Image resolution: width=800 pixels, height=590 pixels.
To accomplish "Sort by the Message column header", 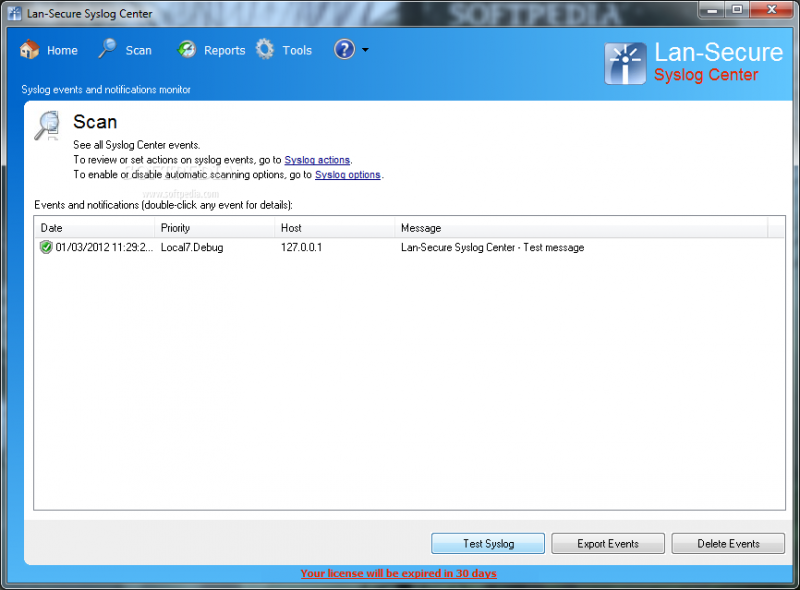I will (581, 228).
